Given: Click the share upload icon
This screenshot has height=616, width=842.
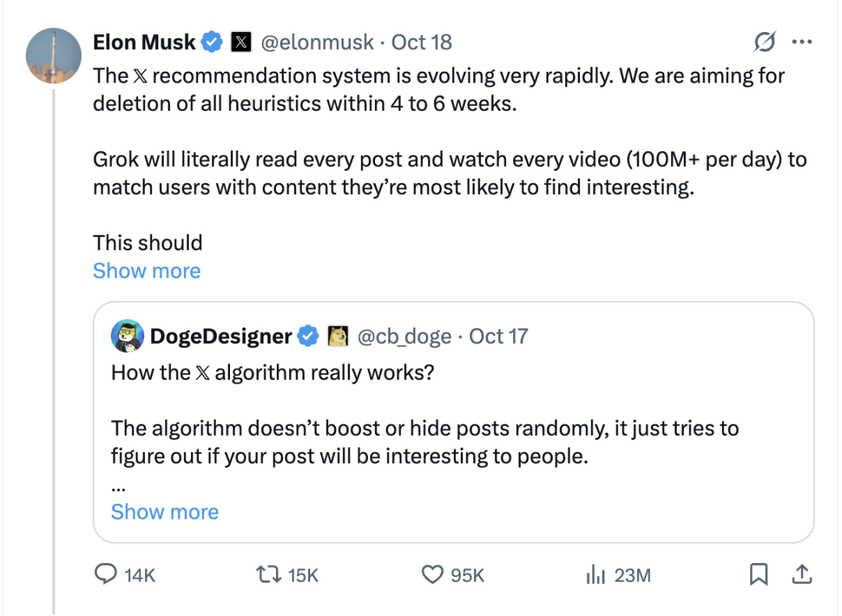Looking at the screenshot, I should pos(801,575).
